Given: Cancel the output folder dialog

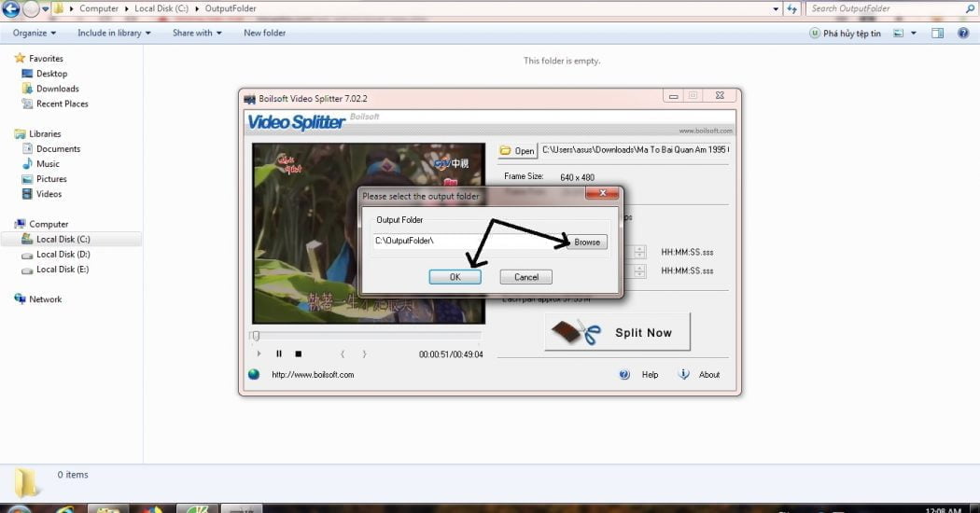Looking at the screenshot, I should coord(526,277).
